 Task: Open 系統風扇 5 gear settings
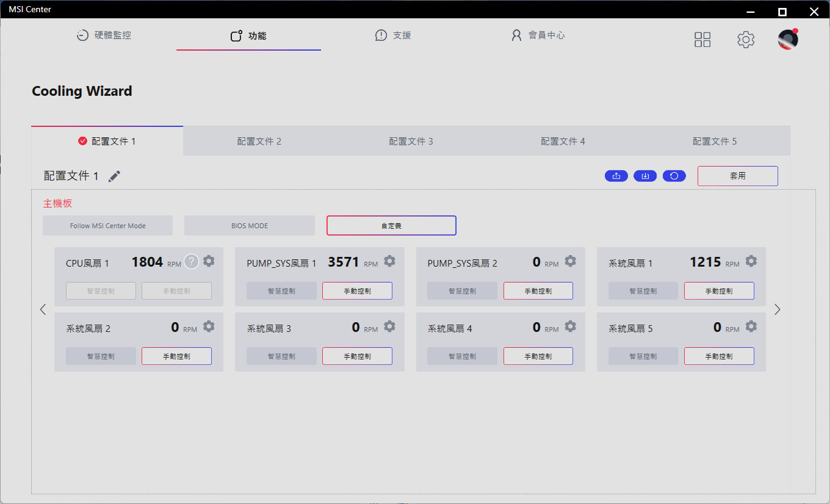751,326
